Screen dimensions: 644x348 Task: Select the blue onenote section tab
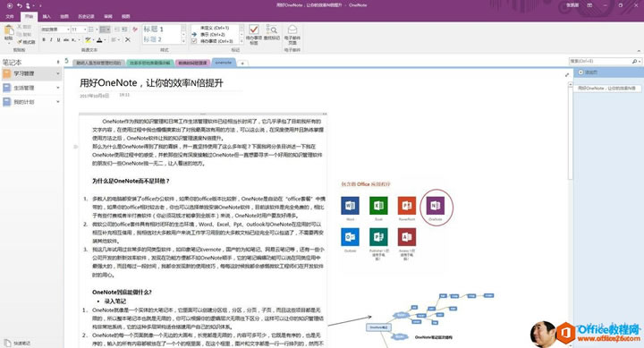pyautogui.click(x=224, y=63)
